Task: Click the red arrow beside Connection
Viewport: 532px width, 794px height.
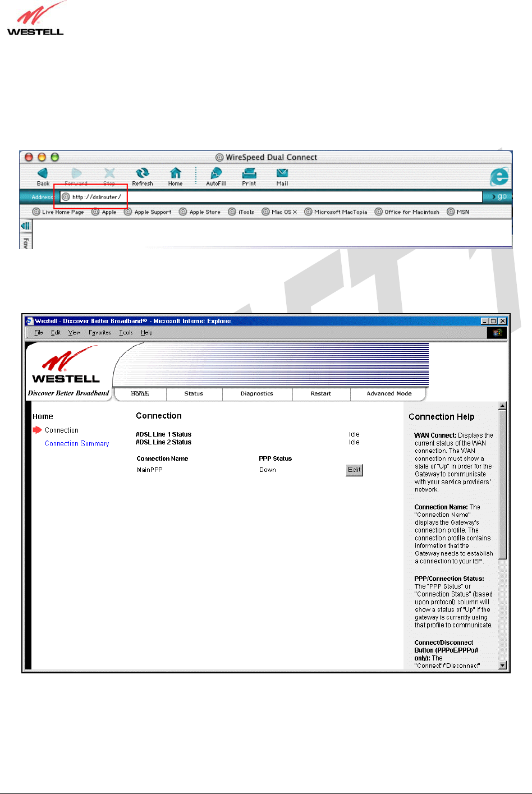Action: tap(37, 430)
